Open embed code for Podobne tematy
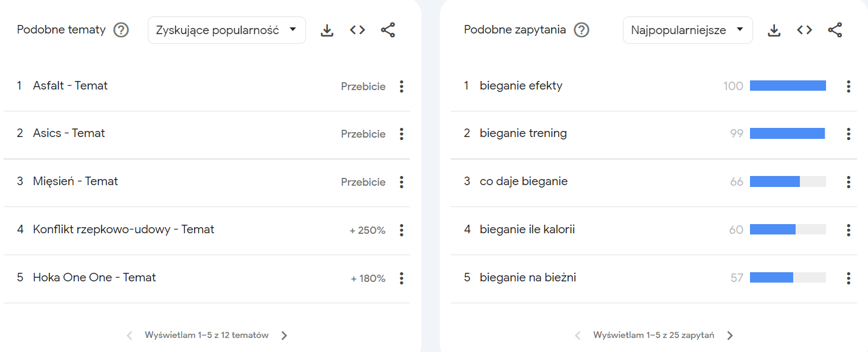Viewport: 868px width, 352px height. click(358, 30)
